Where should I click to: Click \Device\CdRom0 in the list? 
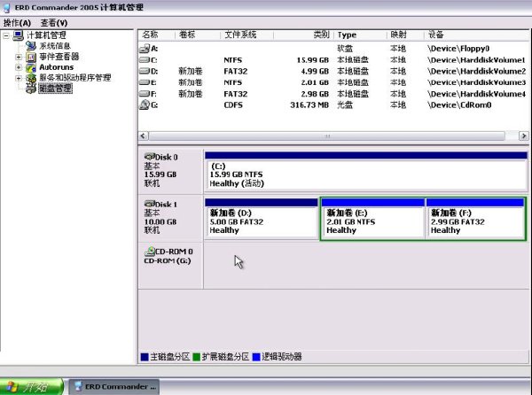coord(459,105)
